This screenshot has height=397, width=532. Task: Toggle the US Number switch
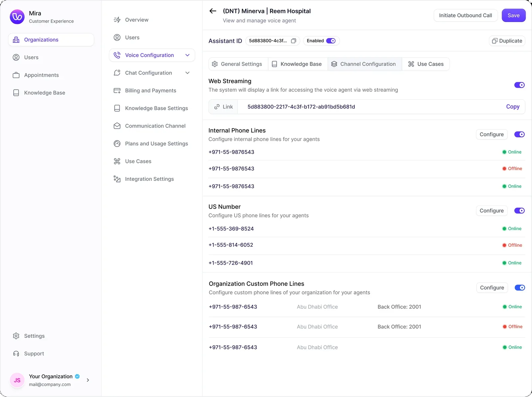(519, 211)
